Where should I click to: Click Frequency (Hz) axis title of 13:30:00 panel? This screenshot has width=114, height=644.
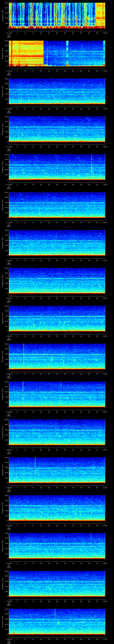[x=3, y=622]
